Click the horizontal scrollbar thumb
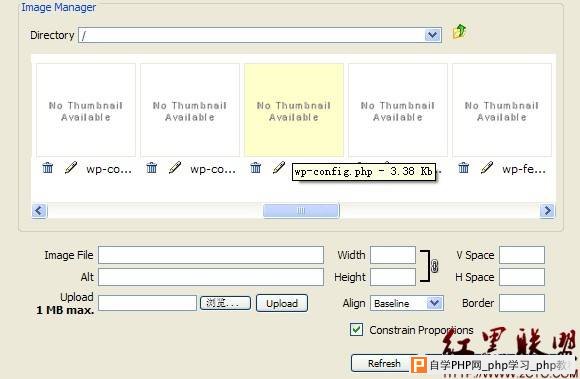Viewport: 580px width, 379px height. (301, 211)
